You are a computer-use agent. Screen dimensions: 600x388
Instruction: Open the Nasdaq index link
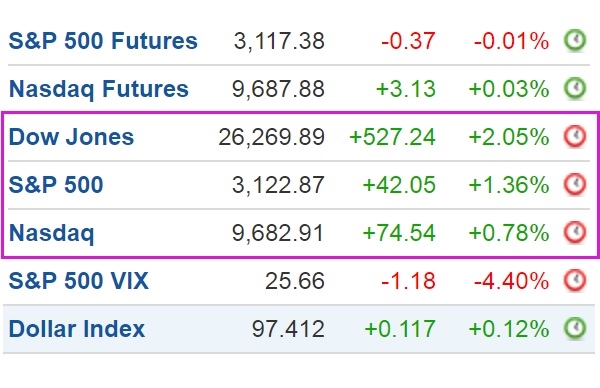51,233
